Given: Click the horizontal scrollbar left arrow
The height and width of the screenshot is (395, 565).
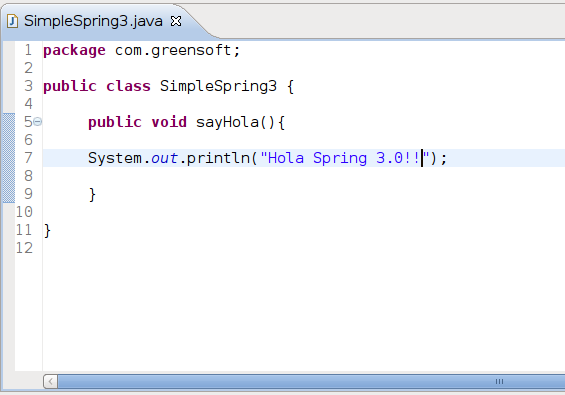Looking at the screenshot, I should click(50, 381).
